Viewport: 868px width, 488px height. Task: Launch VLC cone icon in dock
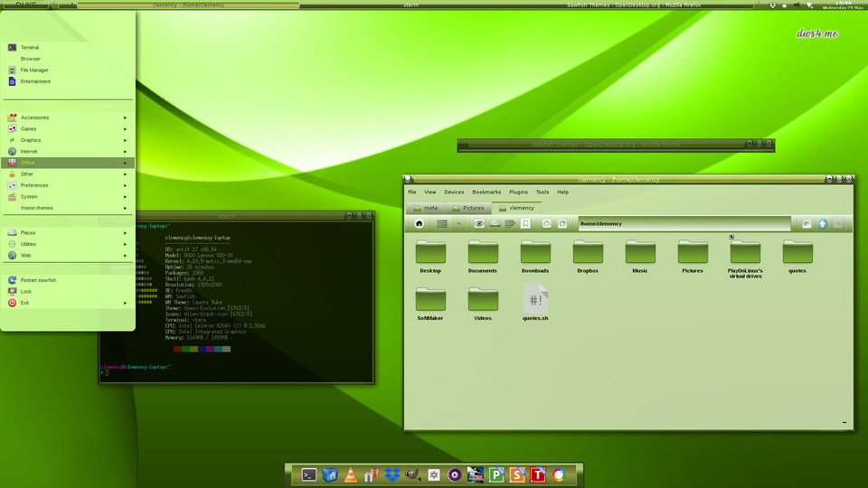pos(351,474)
